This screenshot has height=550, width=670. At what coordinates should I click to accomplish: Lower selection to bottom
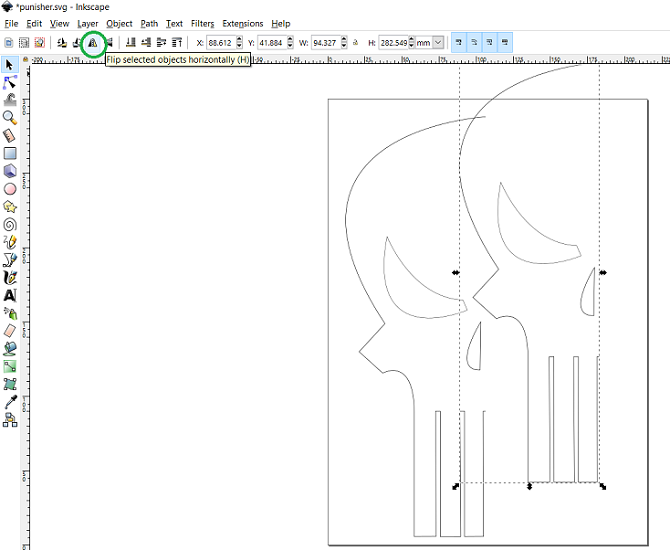point(131,43)
